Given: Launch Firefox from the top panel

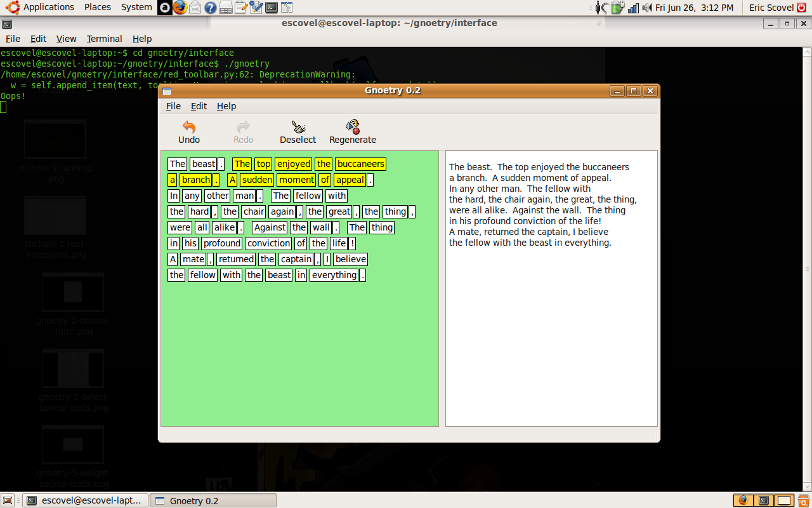Looking at the screenshot, I should click(180, 8).
